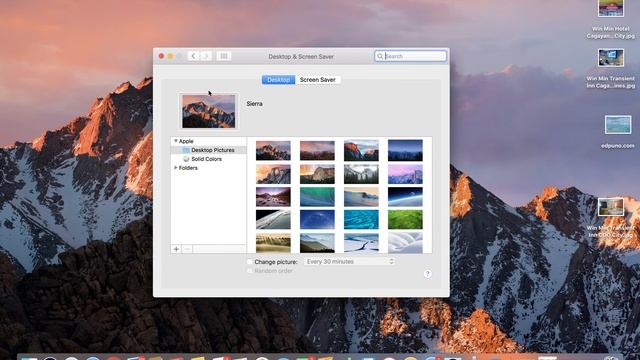Click the Folders label in sidebar
This screenshot has height=360, width=640.
(x=188, y=168)
